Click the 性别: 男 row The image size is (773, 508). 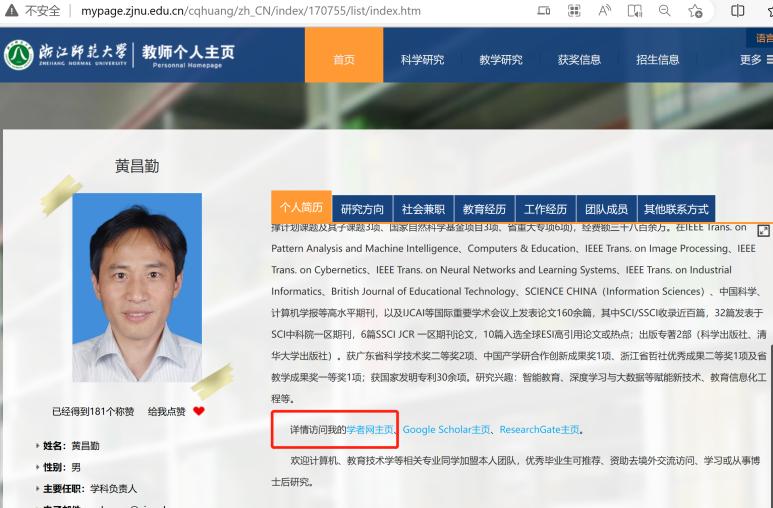pos(58,467)
